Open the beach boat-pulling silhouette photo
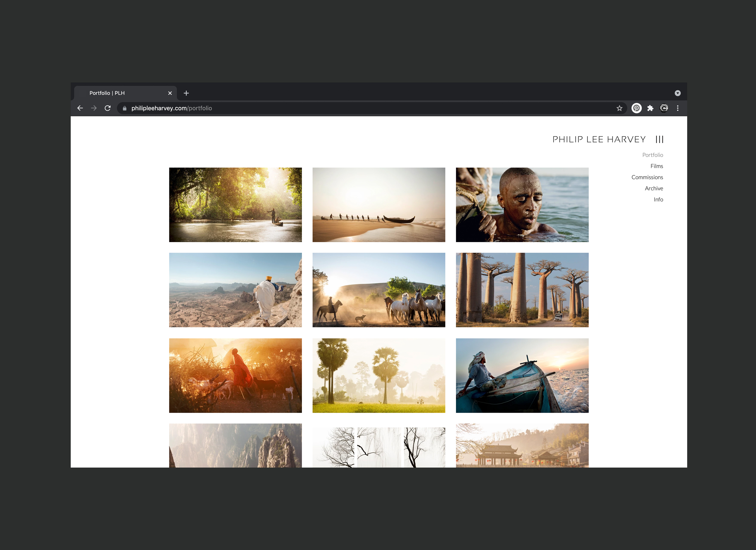This screenshot has width=756, height=550. pyautogui.click(x=379, y=205)
